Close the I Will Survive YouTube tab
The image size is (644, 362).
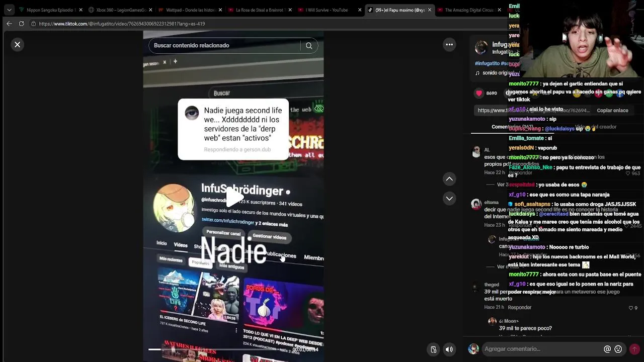coord(360,10)
